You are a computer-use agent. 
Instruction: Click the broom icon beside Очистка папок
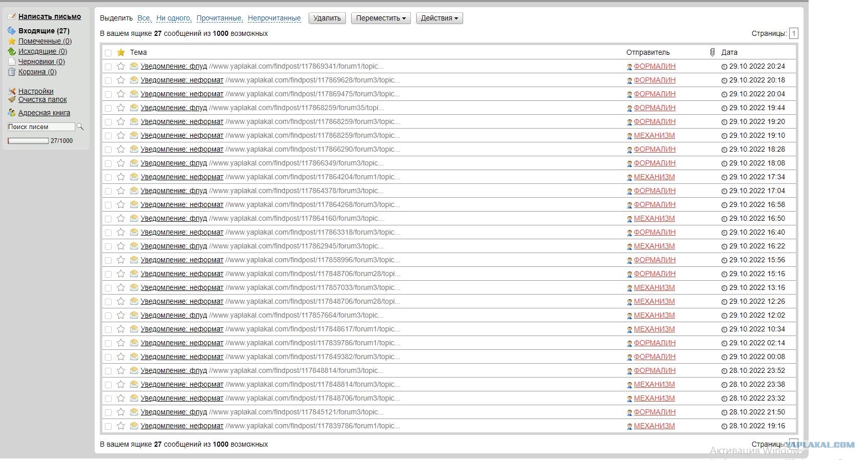point(12,99)
